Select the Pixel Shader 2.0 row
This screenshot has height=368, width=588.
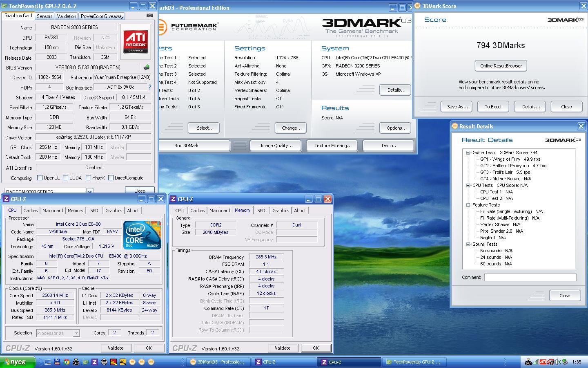pyautogui.click(x=501, y=231)
